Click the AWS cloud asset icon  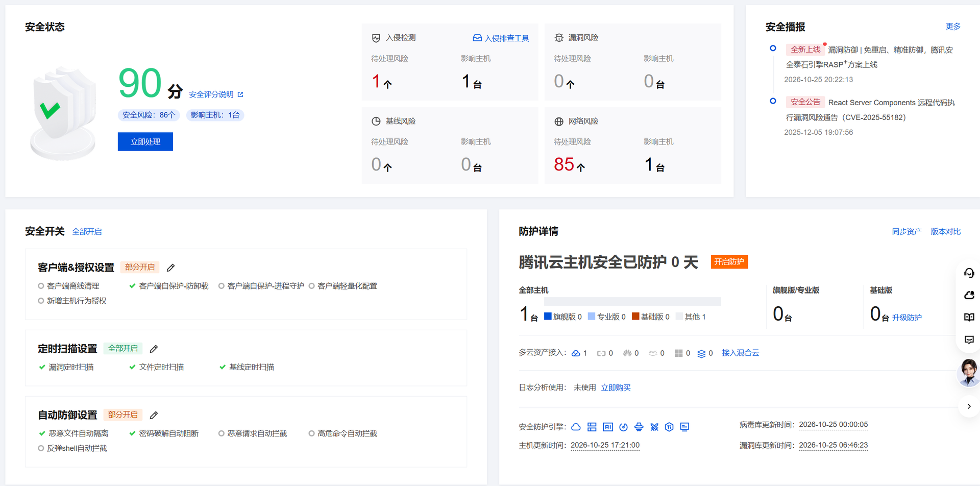coord(653,353)
